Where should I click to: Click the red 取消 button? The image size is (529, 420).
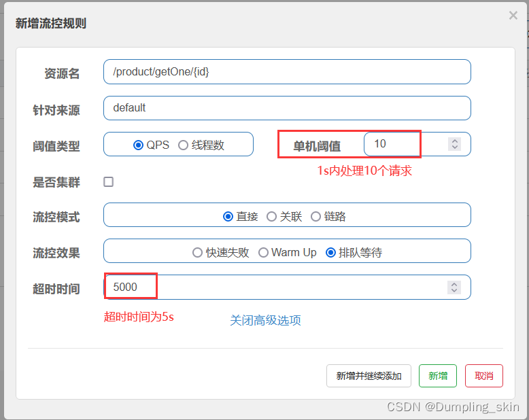click(484, 376)
